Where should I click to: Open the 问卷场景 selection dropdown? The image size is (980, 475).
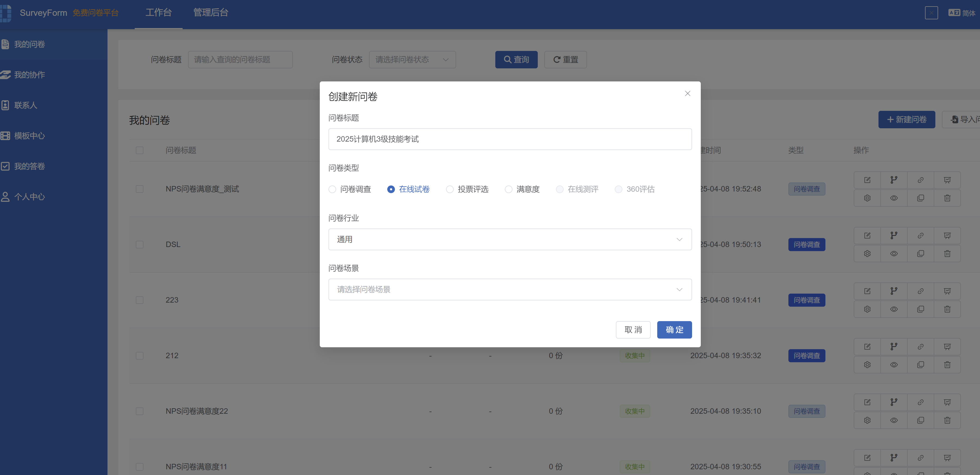coord(510,290)
